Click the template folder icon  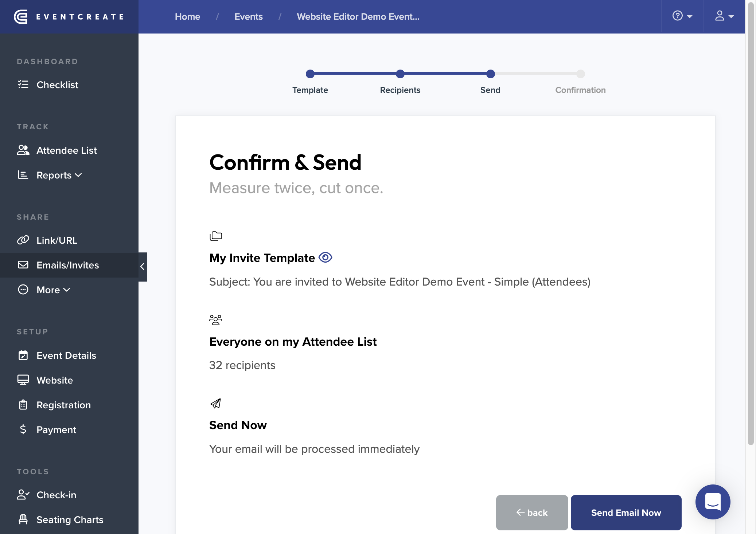click(216, 236)
